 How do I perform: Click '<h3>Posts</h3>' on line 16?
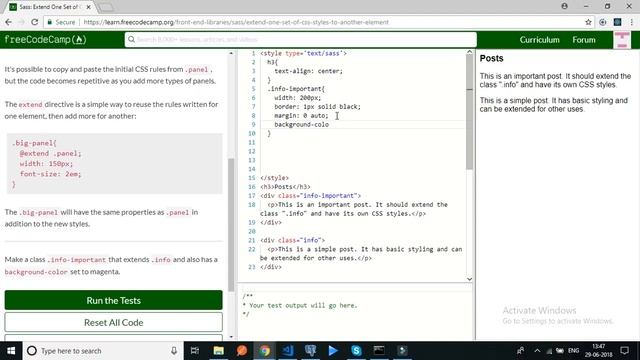point(285,187)
